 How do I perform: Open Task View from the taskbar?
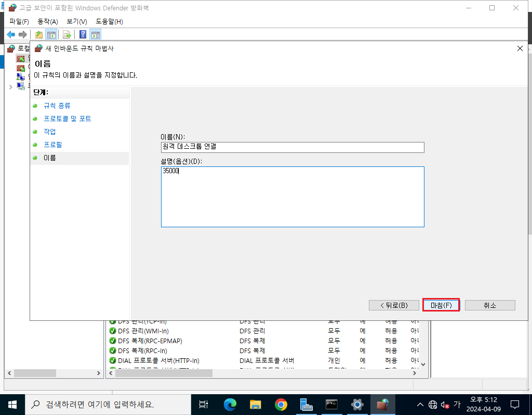[x=204, y=405]
